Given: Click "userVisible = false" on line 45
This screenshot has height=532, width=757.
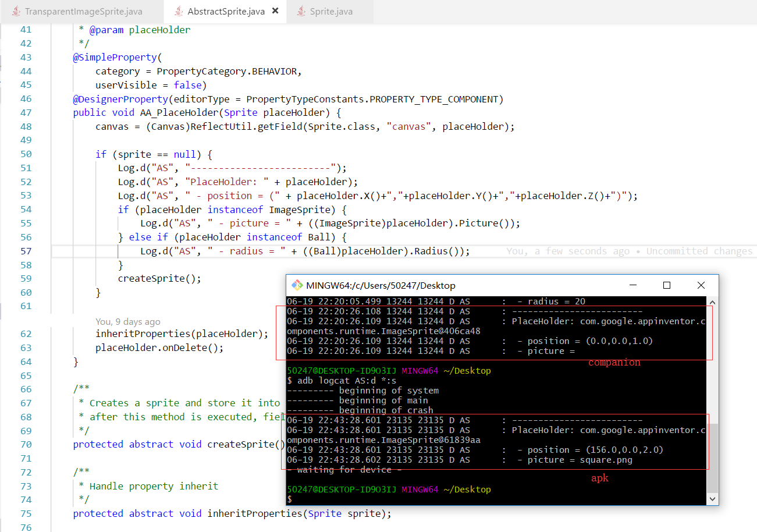Looking at the screenshot, I should (x=148, y=85).
